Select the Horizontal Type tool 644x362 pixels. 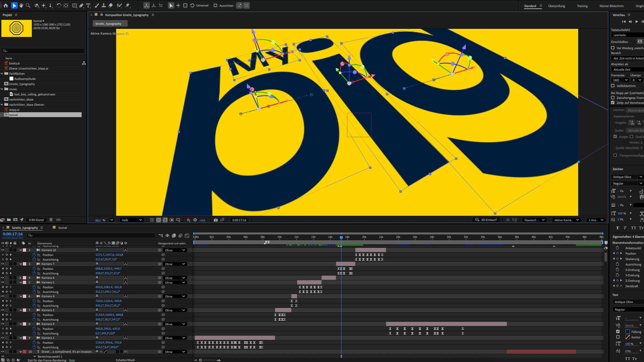88,5
